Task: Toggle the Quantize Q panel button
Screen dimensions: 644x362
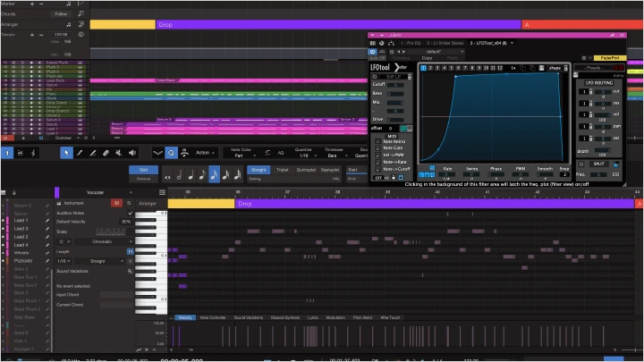Action: (171, 153)
